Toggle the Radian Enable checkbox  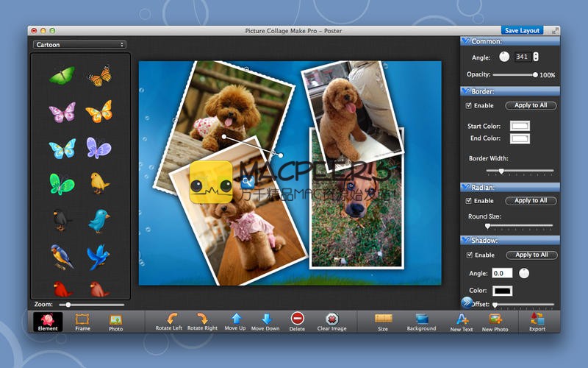469,201
